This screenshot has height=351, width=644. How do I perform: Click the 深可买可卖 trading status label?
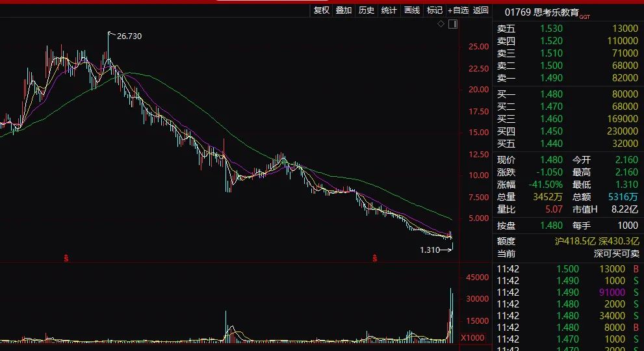coord(616,253)
